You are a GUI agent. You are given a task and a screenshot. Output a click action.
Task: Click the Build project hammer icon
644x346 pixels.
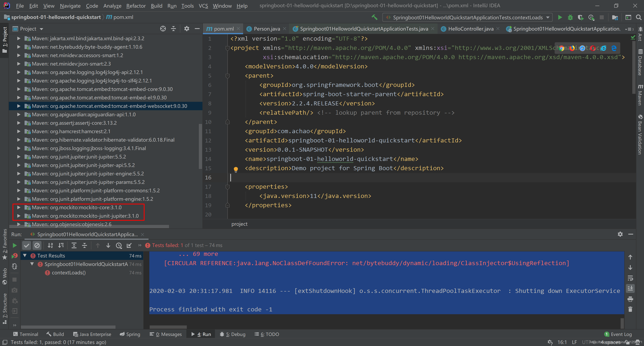pyautogui.click(x=374, y=17)
